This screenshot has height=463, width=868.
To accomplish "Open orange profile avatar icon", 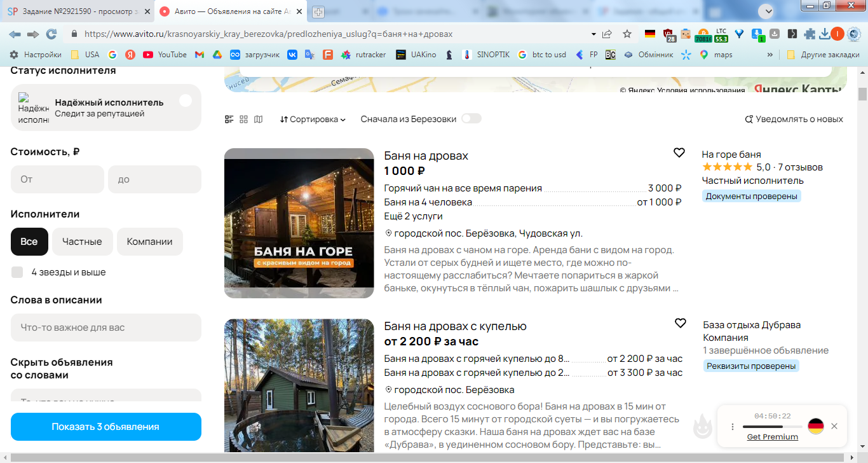I will pyautogui.click(x=837, y=34).
